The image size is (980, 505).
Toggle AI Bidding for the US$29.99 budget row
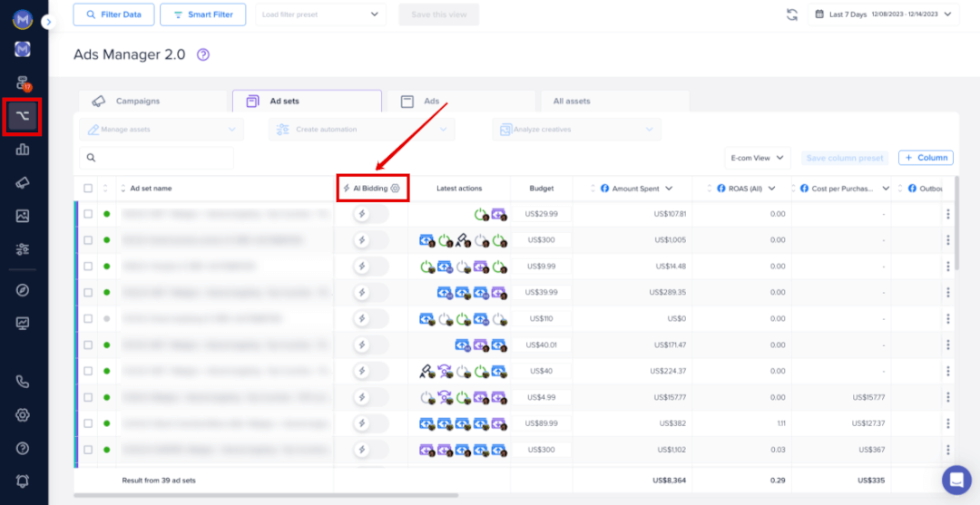coord(370,214)
